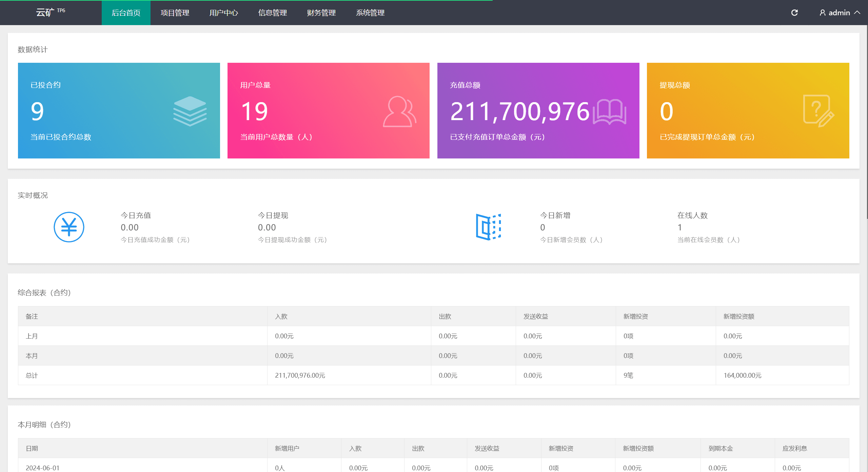Open the 用户中心 menu
868x472 pixels.
coord(223,13)
